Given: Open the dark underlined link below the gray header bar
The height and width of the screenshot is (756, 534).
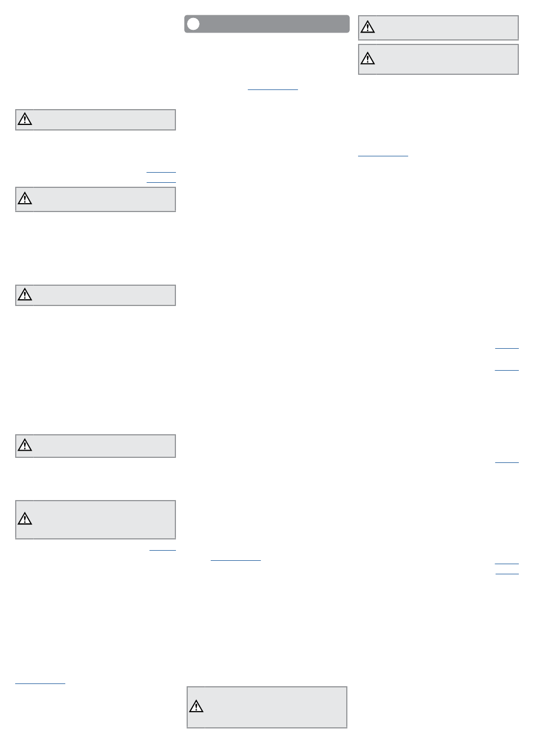Looking at the screenshot, I should click(x=273, y=89).
